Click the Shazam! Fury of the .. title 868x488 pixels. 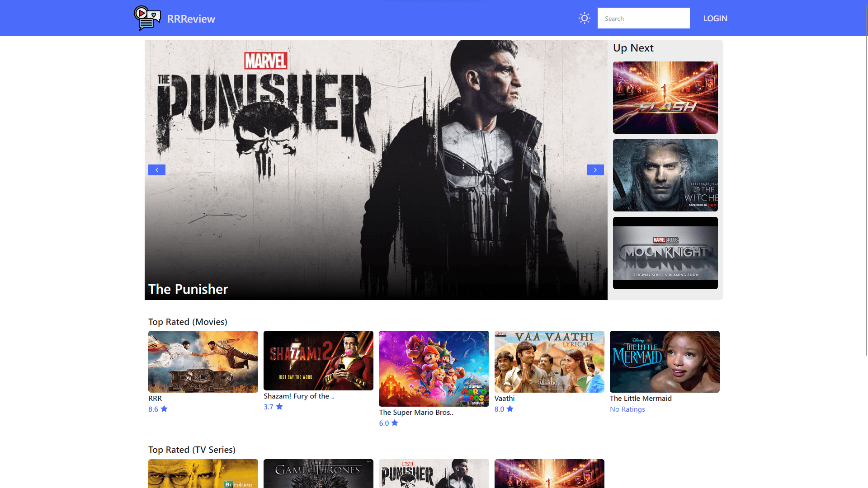coord(299,396)
